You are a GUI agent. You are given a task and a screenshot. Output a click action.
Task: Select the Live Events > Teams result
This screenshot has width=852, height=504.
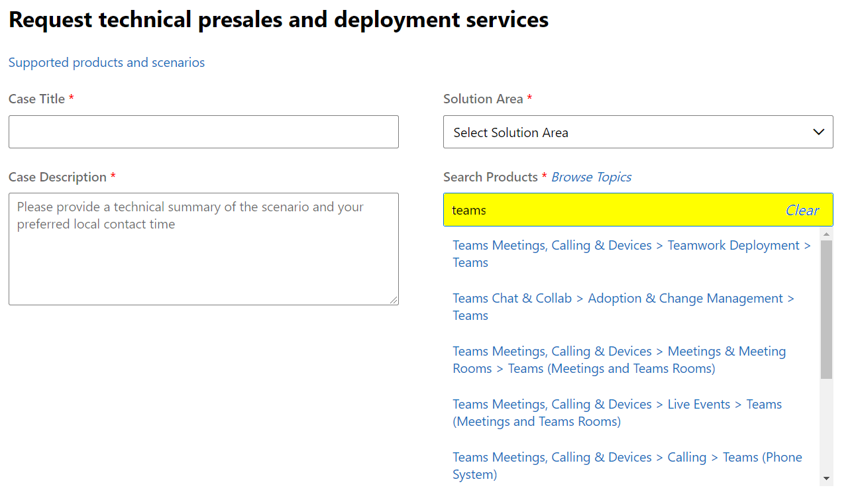(617, 413)
